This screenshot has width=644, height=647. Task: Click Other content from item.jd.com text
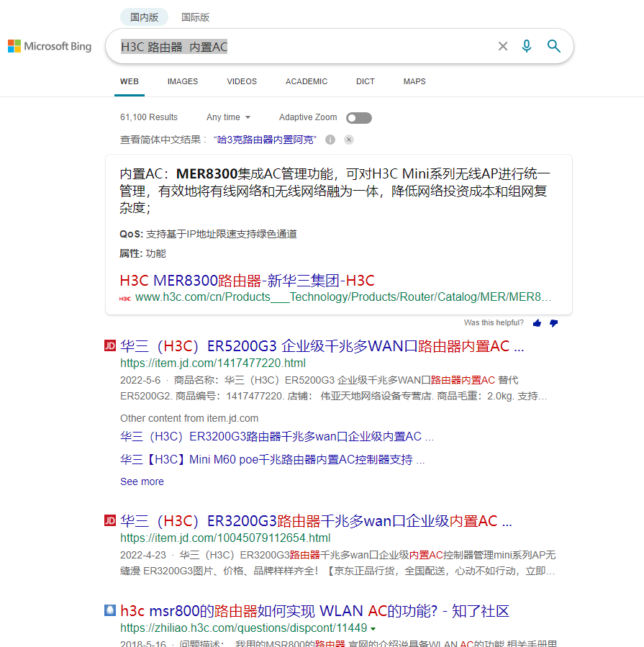coord(189,418)
